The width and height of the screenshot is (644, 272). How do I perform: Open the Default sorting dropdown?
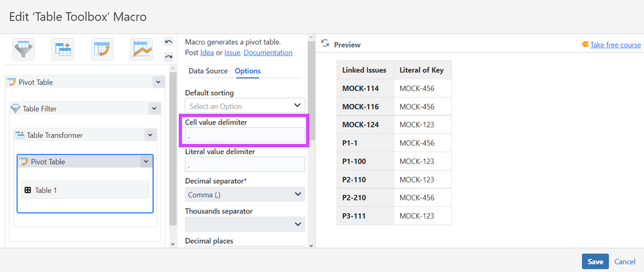tap(245, 106)
